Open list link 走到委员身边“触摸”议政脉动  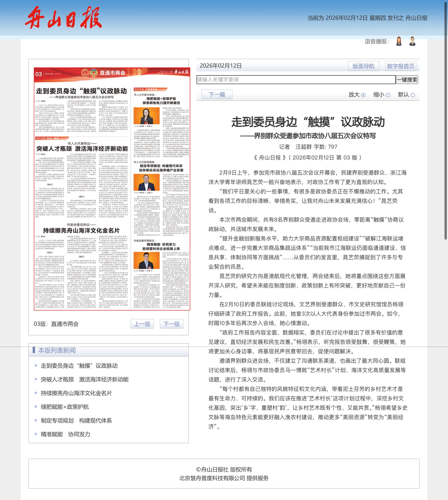click(79, 366)
